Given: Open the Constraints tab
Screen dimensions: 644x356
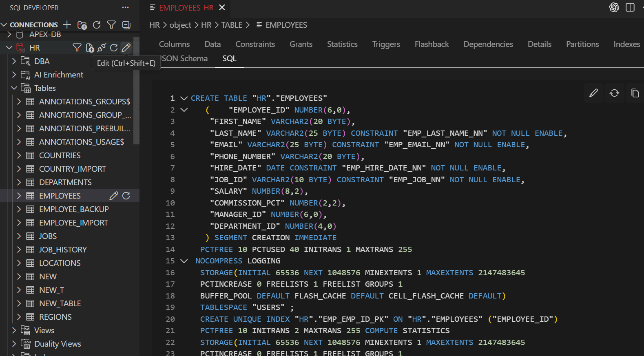Looking at the screenshot, I should coord(255,44).
